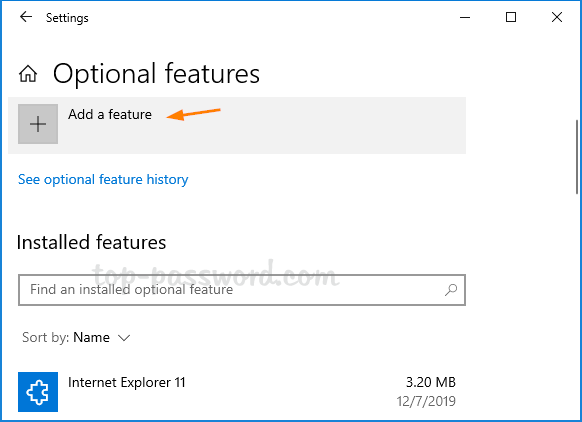Open See optional feature history link

(103, 180)
